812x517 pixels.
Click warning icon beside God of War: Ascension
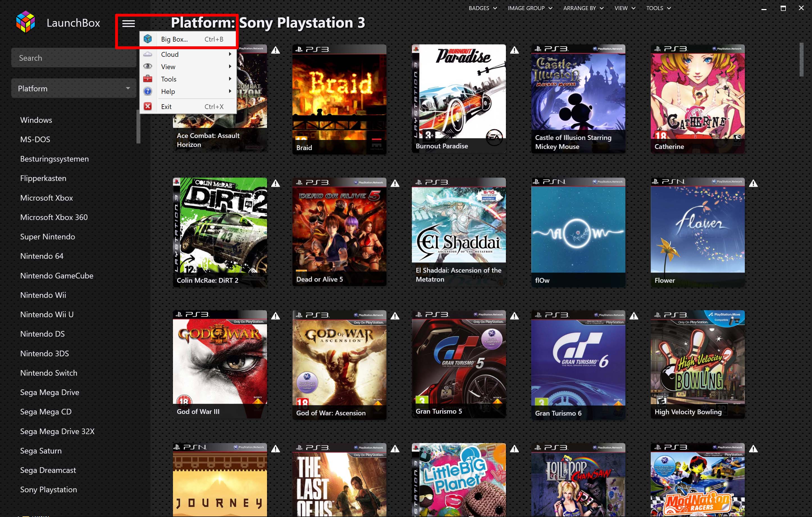click(x=395, y=316)
